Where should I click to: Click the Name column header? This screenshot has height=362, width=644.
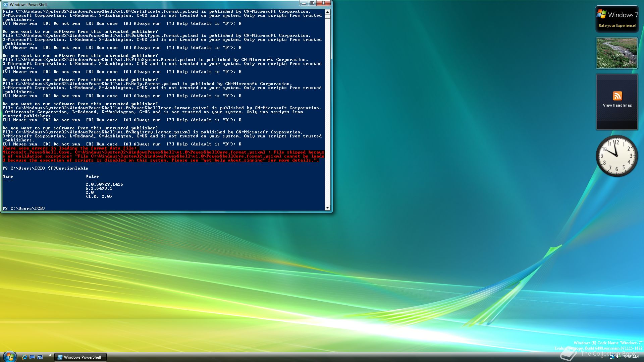tap(8, 176)
